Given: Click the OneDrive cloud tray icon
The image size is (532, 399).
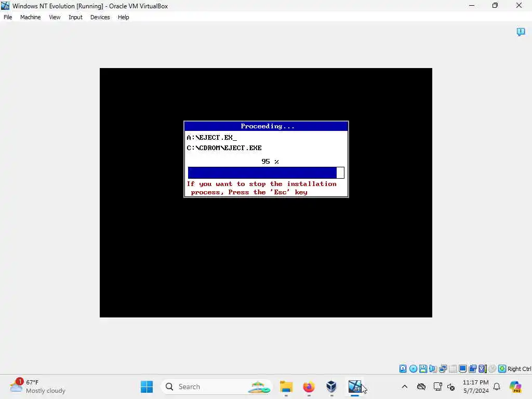Looking at the screenshot, I should (x=421, y=387).
